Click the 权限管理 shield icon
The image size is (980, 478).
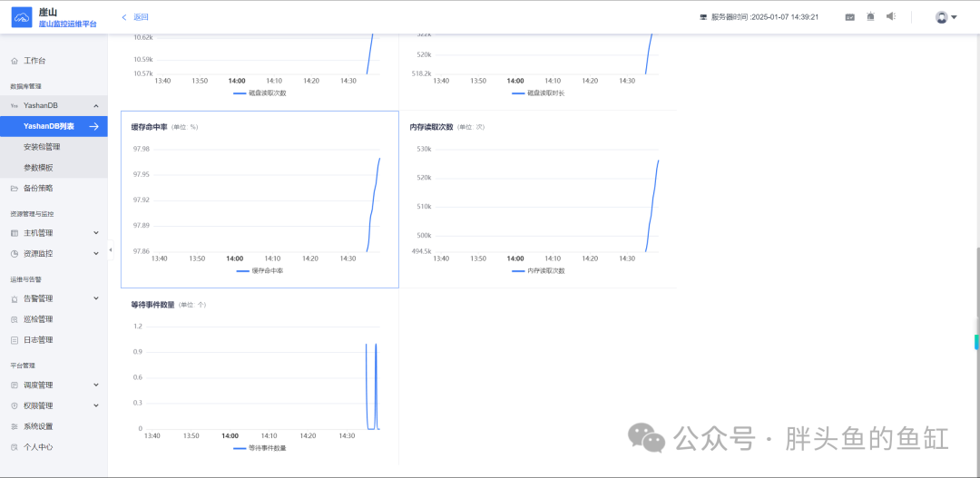pos(15,405)
